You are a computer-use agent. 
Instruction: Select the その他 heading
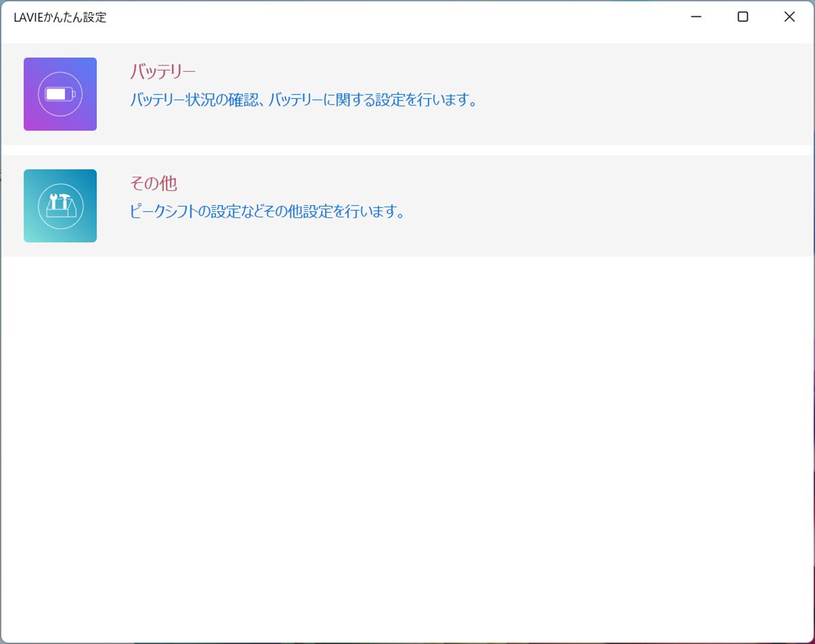click(153, 183)
